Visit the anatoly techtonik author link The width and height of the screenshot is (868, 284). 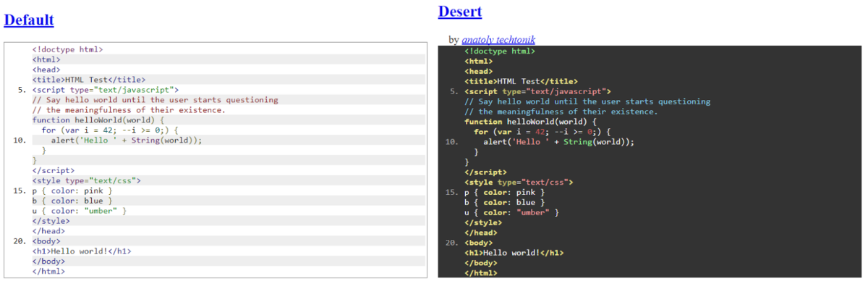tap(498, 40)
